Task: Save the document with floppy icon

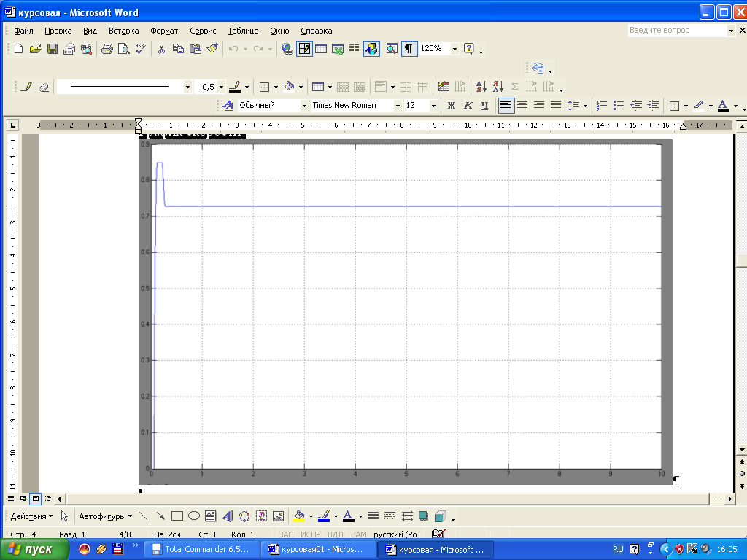Action: pyautogui.click(x=53, y=49)
